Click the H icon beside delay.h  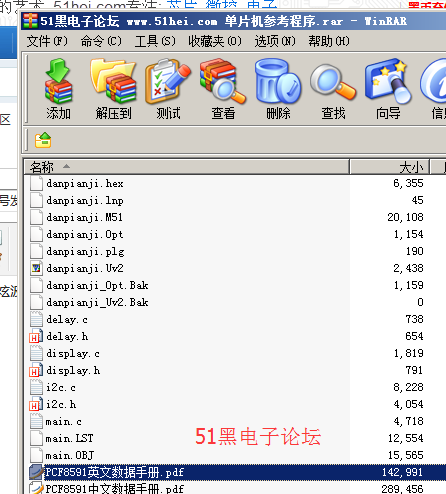click(36, 337)
